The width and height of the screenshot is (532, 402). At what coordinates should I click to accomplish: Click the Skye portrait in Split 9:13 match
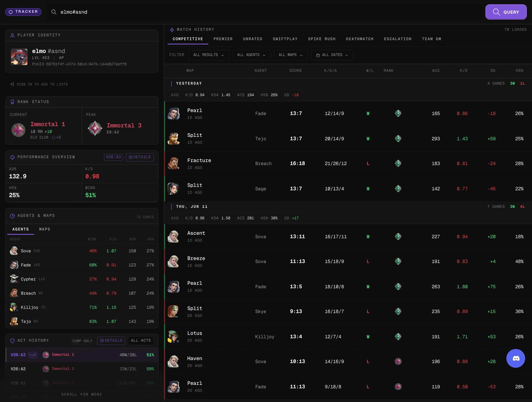coord(173,312)
